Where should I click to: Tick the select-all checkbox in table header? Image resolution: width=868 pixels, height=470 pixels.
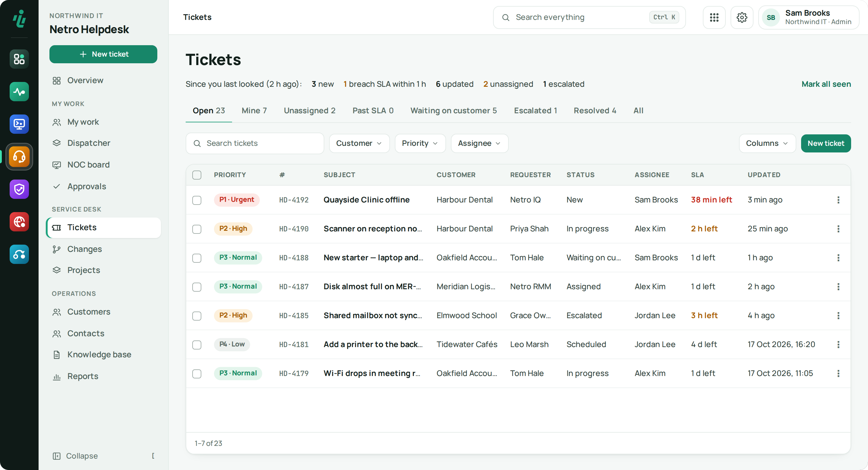[197, 175]
